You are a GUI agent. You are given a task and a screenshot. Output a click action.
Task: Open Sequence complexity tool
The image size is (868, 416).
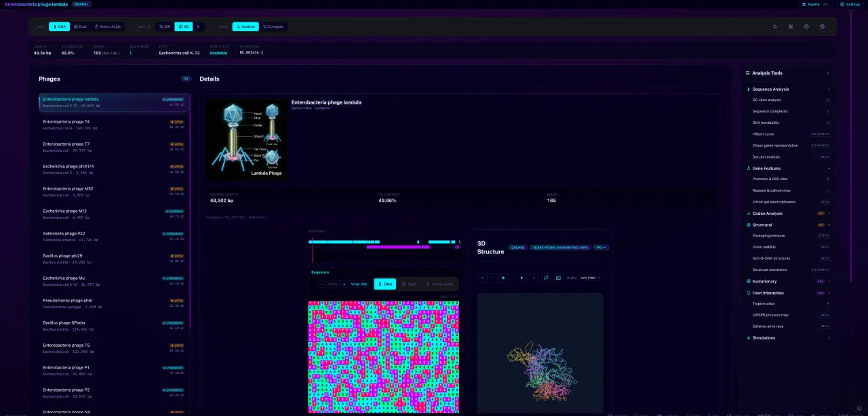click(x=791, y=111)
